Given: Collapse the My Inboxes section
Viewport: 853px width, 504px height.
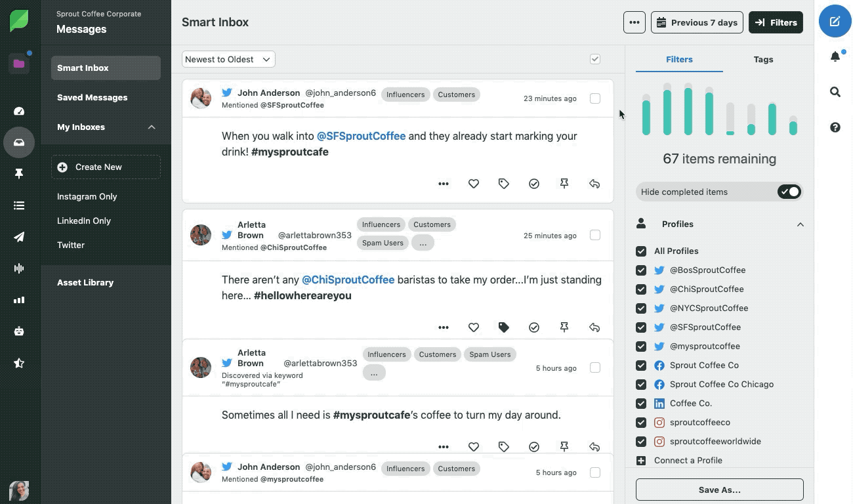Looking at the screenshot, I should pos(152,127).
